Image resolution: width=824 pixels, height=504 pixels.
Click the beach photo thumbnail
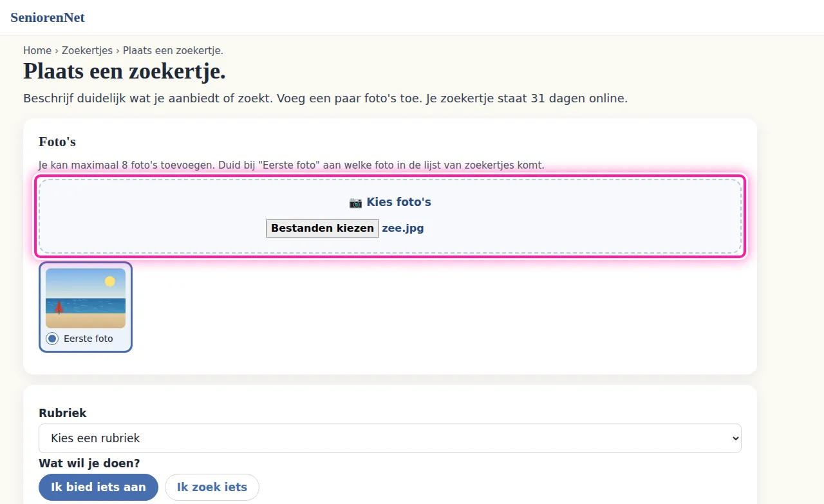[86, 298]
